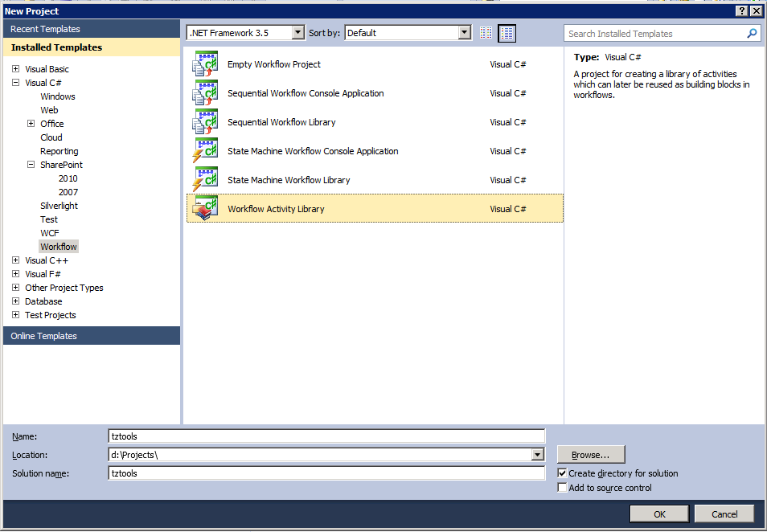
Task: Click the Sequential Workflow Console Application icon
Action: click(205, 93)
